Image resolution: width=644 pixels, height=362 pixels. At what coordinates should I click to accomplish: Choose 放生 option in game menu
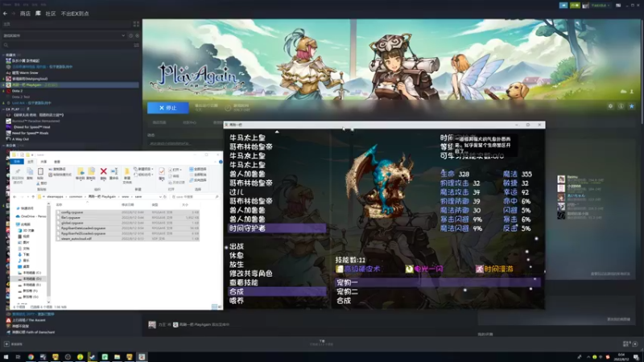237,265
